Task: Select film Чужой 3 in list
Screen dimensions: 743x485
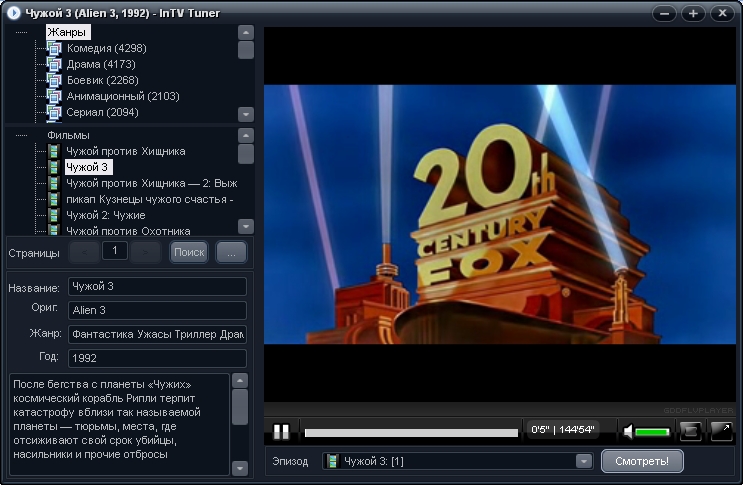Action: [88, 167]
